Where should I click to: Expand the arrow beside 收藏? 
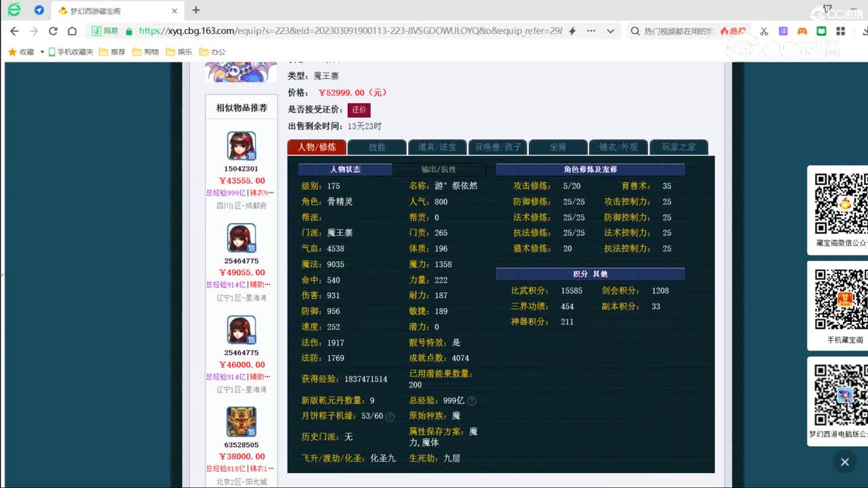42,52
